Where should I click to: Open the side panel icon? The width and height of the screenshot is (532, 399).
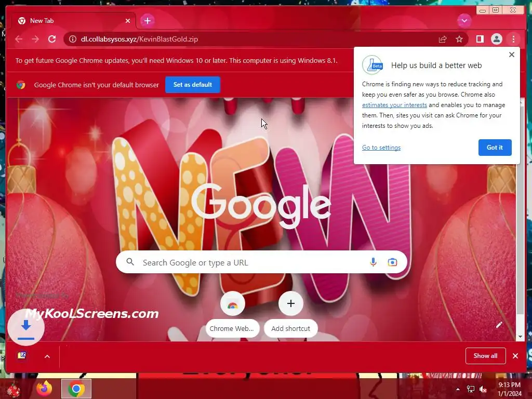point(480,39)
